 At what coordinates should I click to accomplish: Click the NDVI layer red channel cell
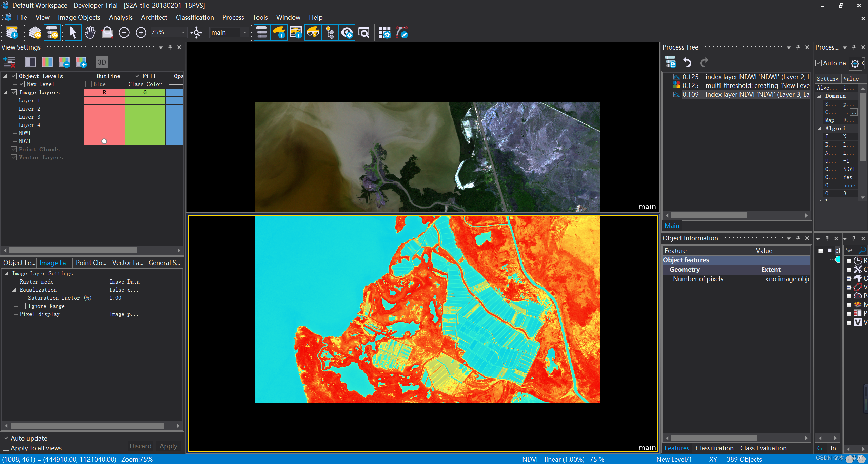pyautogui.click(x=104, y=141)
